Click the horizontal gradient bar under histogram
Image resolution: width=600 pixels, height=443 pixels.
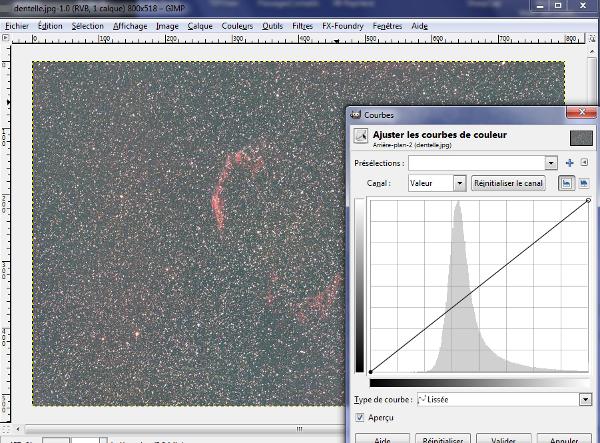coord(479,383)
